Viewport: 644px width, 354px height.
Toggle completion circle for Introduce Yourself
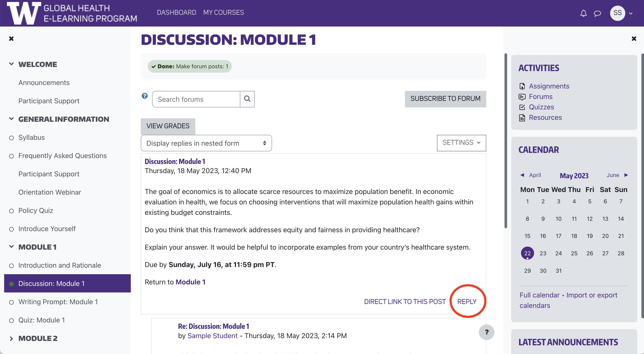pyautogui.click(x=11, y=229)
